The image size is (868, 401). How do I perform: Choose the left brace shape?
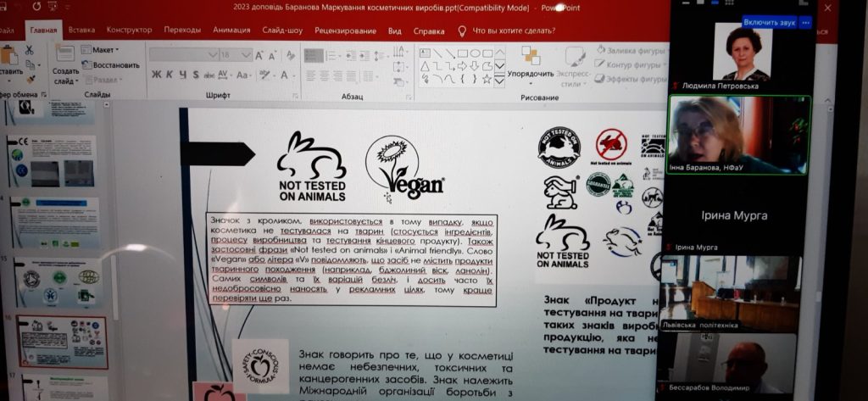pos(462,79)
